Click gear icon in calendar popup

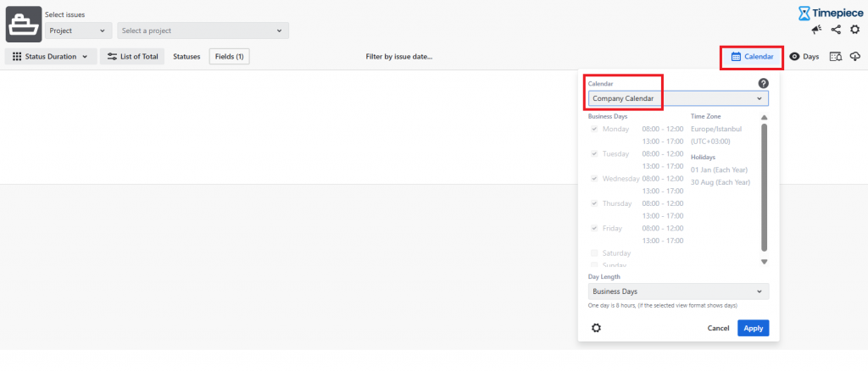tap(596, 328)
